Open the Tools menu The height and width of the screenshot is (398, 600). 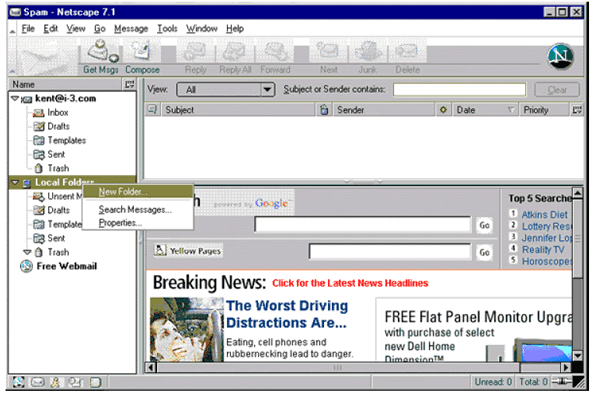(167, 29)
